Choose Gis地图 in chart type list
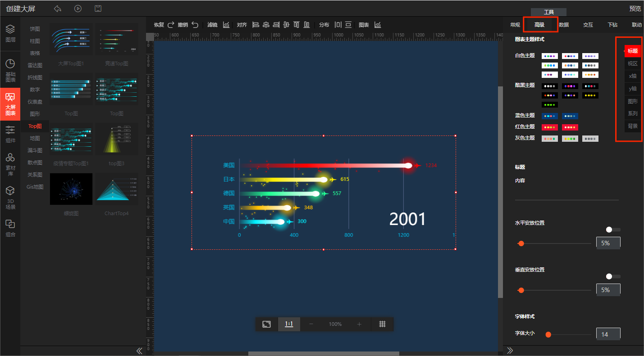 click(35, 187)
